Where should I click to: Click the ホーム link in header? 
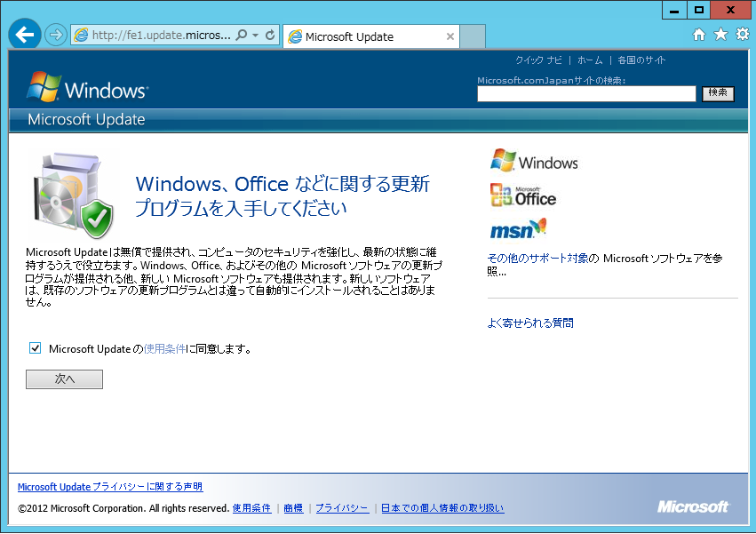[x=590, y=60]
